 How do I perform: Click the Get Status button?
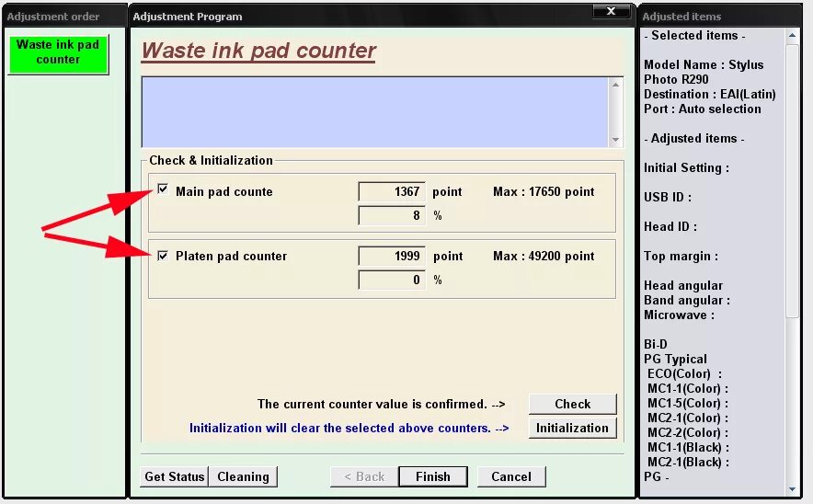pyautogui.click(x=174, y=476)
